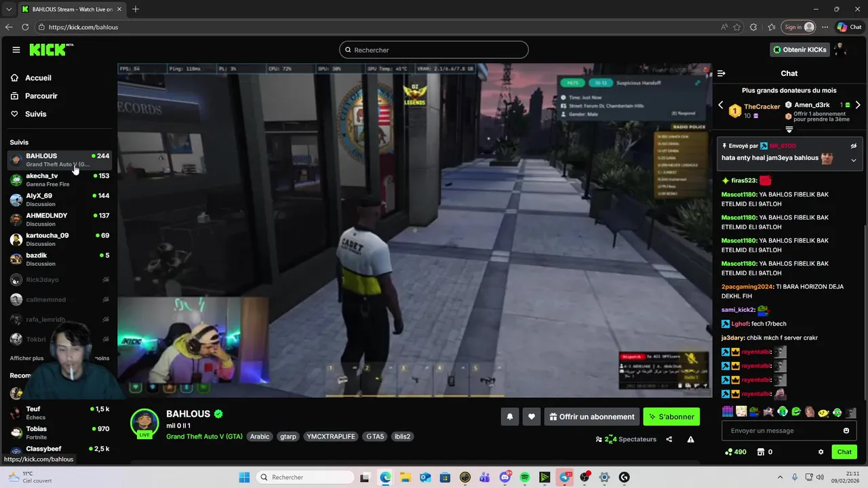Click the Grand Theft Auto V (GTA) category link

click(204, 436)
